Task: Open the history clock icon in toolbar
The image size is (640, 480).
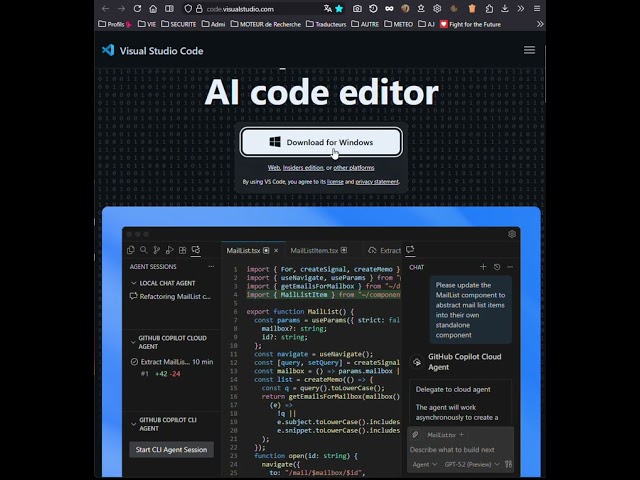Action: (x=373, y=9)
